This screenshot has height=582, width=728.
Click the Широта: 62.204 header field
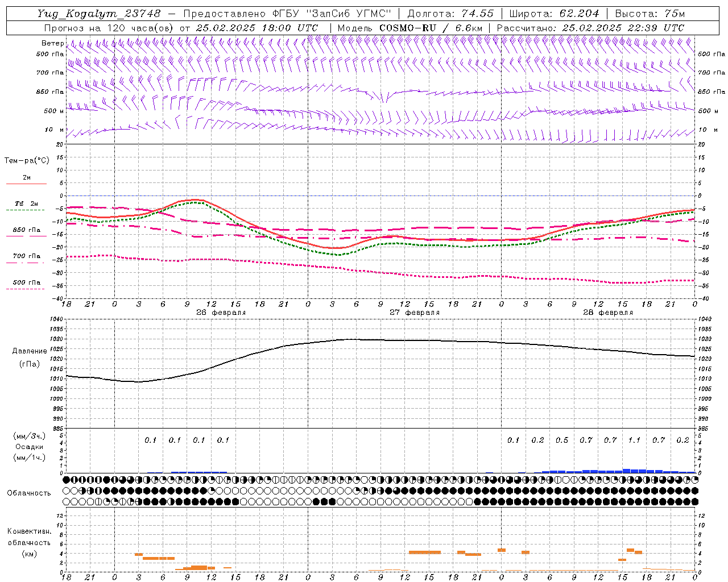[554, 14]
